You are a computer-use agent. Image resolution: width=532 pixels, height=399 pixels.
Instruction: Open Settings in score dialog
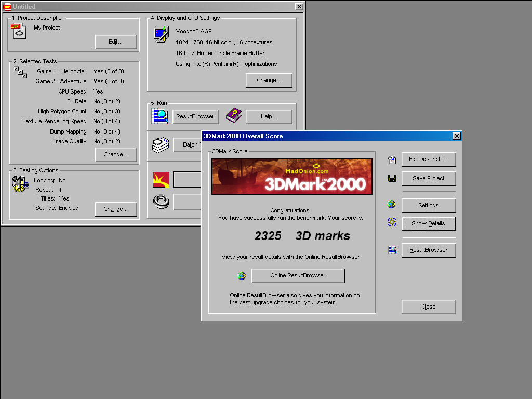[429, 205]
